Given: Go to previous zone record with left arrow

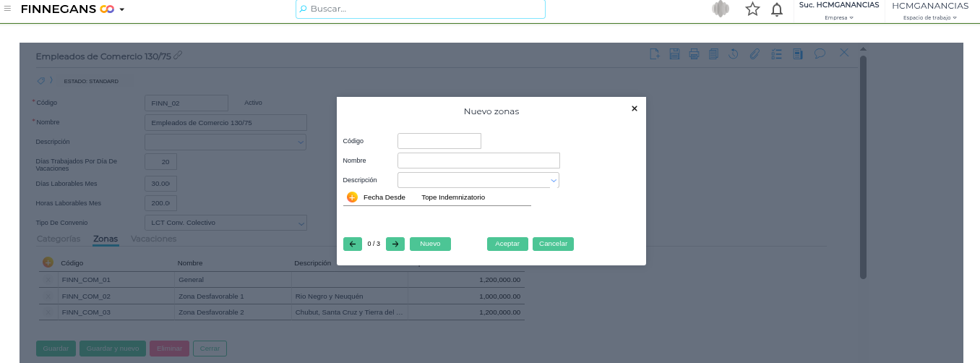Looking at the screenshot, I should 353,244.
